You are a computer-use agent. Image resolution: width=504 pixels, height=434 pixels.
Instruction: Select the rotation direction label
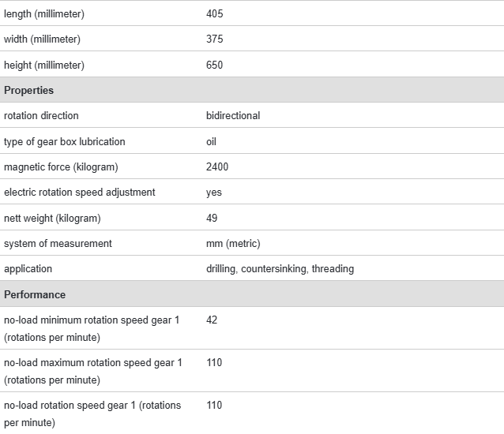[x=41, y=115]
